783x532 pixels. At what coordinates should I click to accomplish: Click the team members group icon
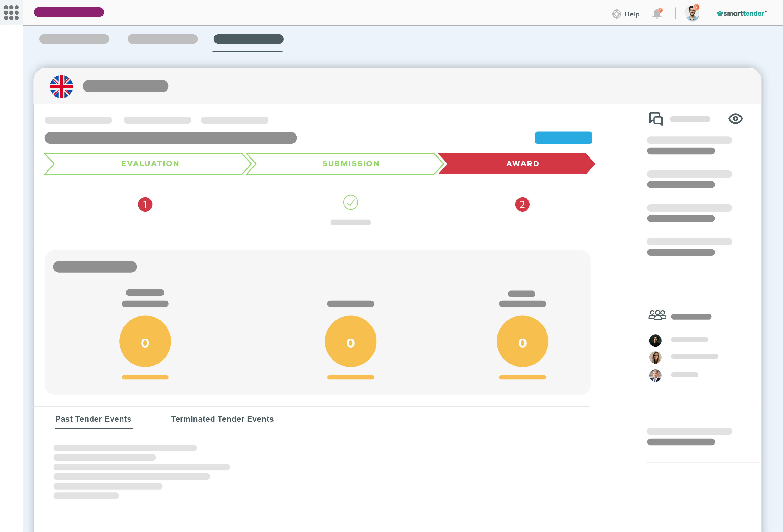(657, 315)
